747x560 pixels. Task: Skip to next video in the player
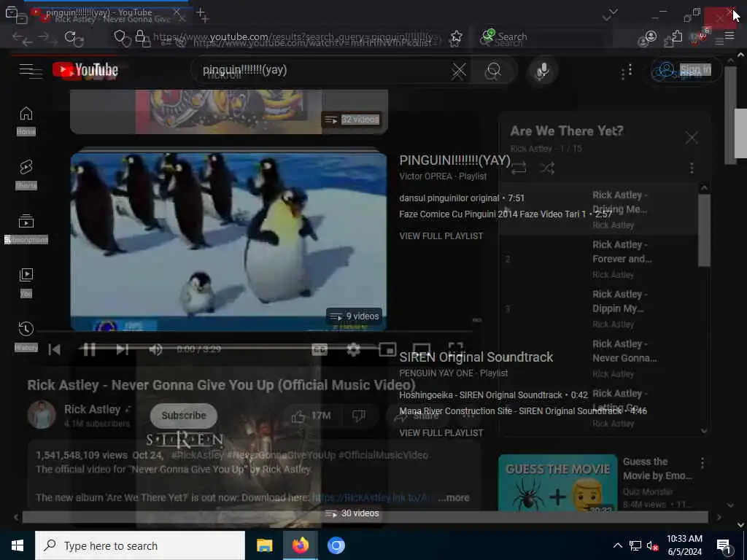pos(122,349)
